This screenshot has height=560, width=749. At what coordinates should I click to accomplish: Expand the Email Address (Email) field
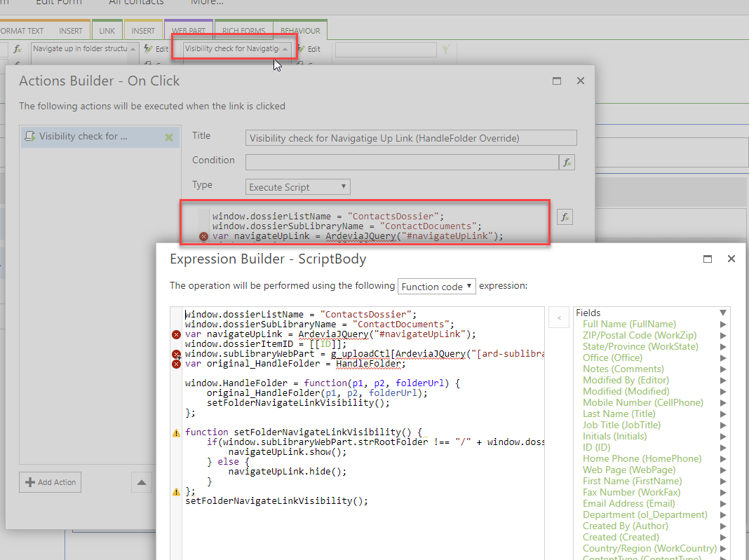pyautogui.click(x=722, y=503)
